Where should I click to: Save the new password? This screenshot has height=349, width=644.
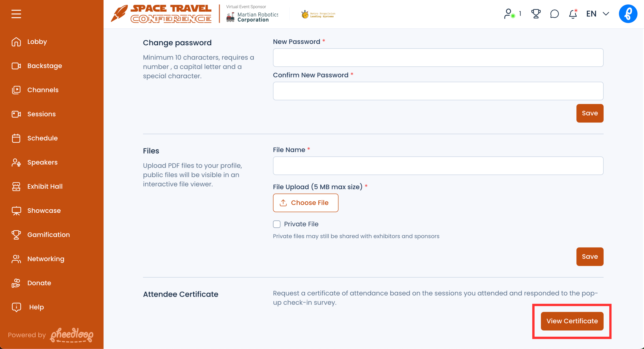[590, 113]
